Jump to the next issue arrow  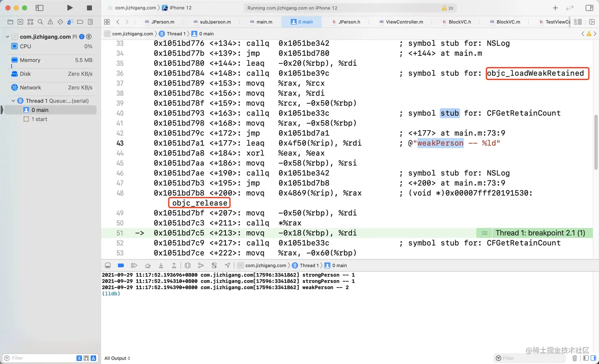595,34
